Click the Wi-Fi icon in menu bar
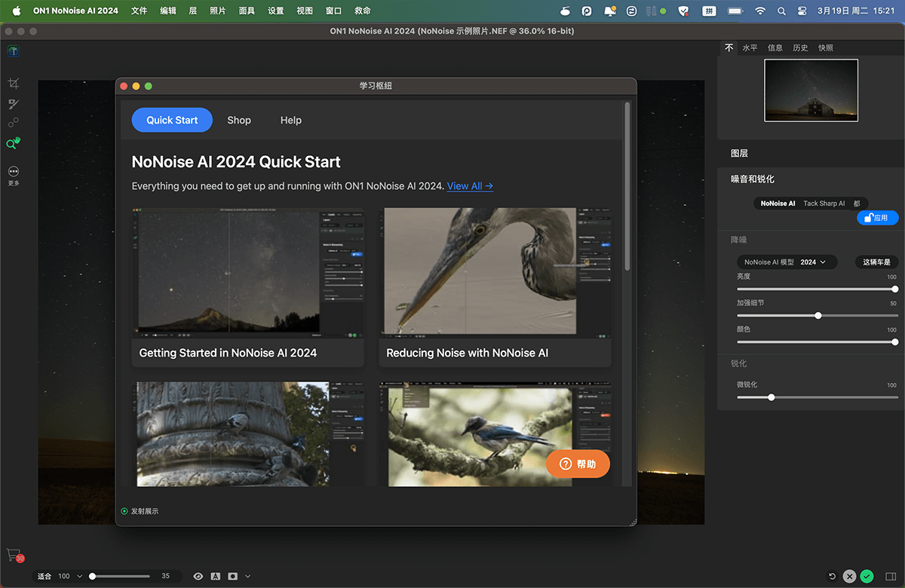This screenshot has width=905, height=588. pos(760,11)
